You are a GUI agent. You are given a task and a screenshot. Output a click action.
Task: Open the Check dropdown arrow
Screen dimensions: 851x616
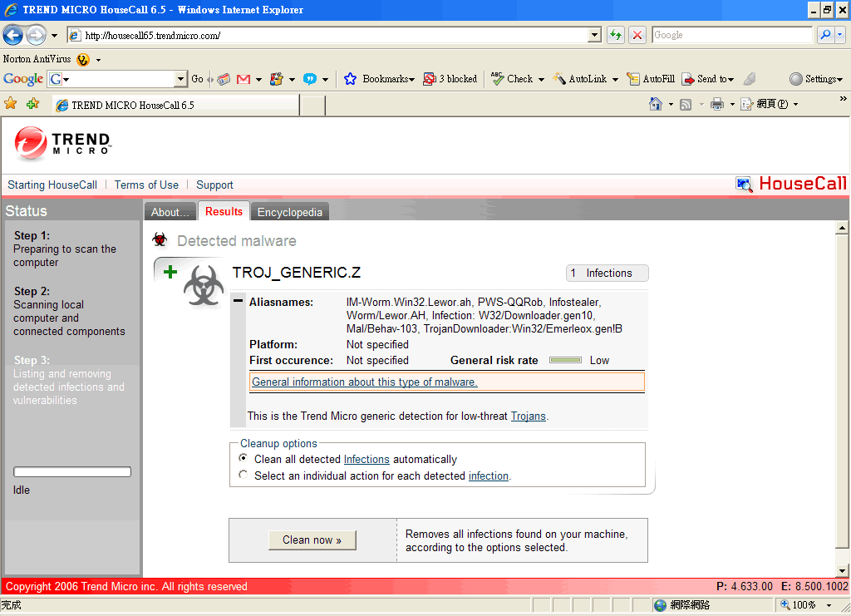pyautogui.click(x=541, y=79)
